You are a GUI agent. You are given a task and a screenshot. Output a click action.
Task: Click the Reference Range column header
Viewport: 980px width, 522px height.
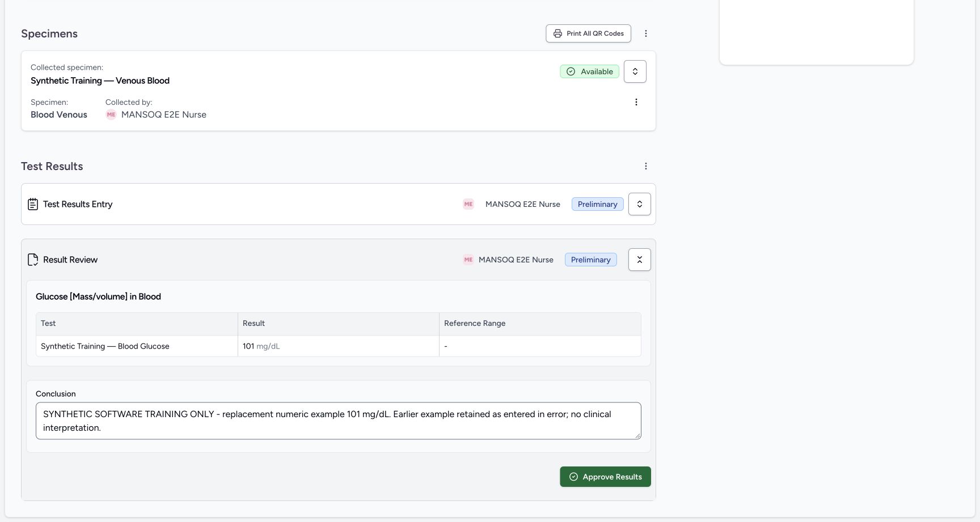tap(540, 324)
